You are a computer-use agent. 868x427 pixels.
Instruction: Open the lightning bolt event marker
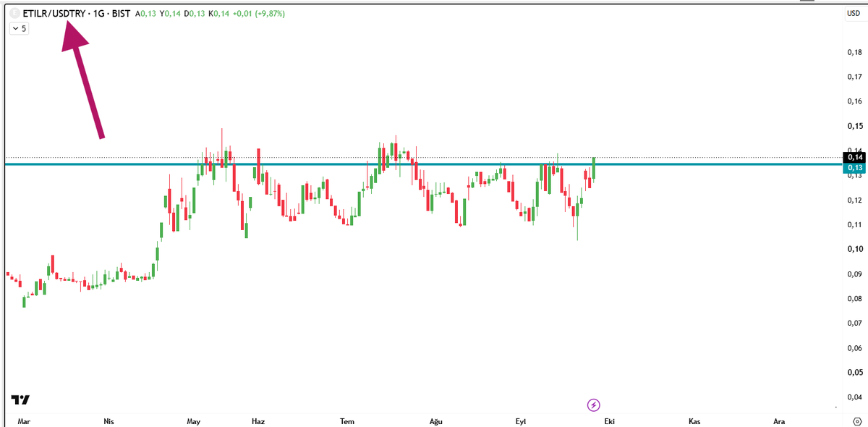(x=594, y=405)
